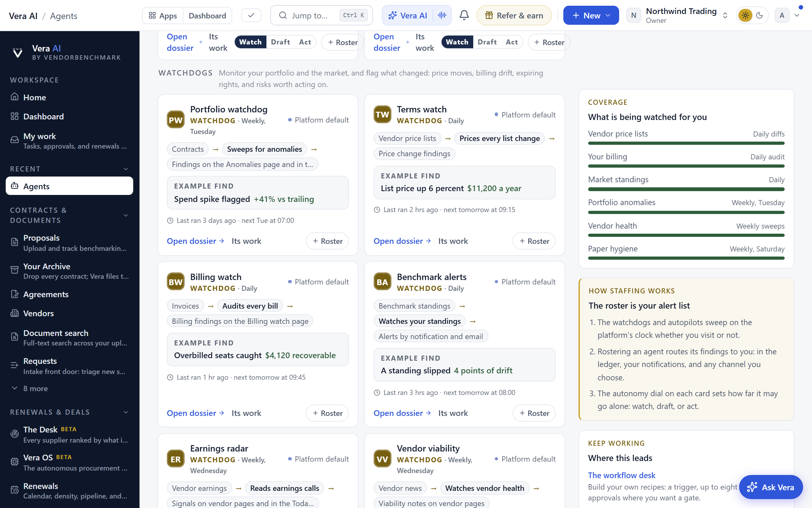Viewport: 812px width, 508px height.
Task: Open The workflow desk link
Action: [621, 475]
